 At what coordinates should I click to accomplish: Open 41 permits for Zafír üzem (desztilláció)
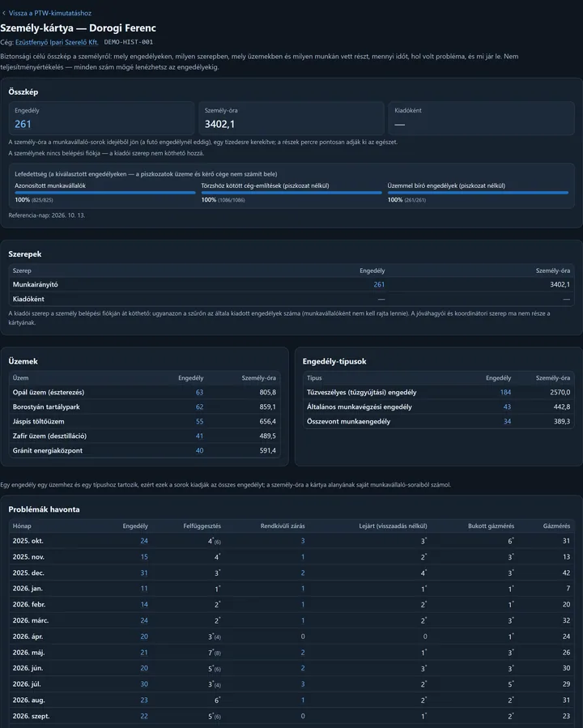(199, 436)
